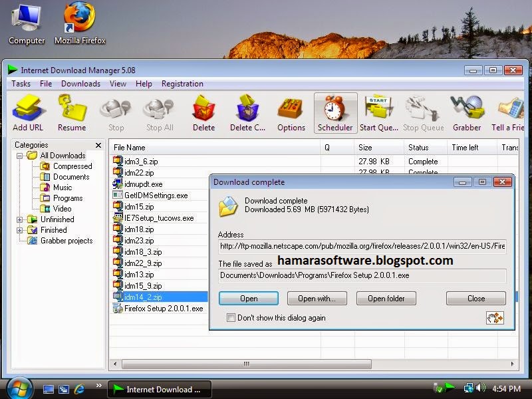Click the Switch between windows quick launch icon
Screen dimensions: 532x399
coord(64,389)
